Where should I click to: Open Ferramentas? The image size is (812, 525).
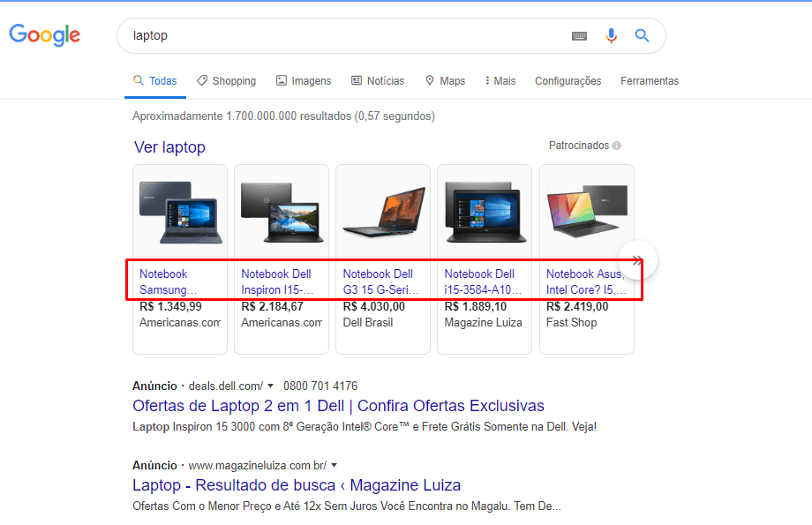click(x=650, y=81)
